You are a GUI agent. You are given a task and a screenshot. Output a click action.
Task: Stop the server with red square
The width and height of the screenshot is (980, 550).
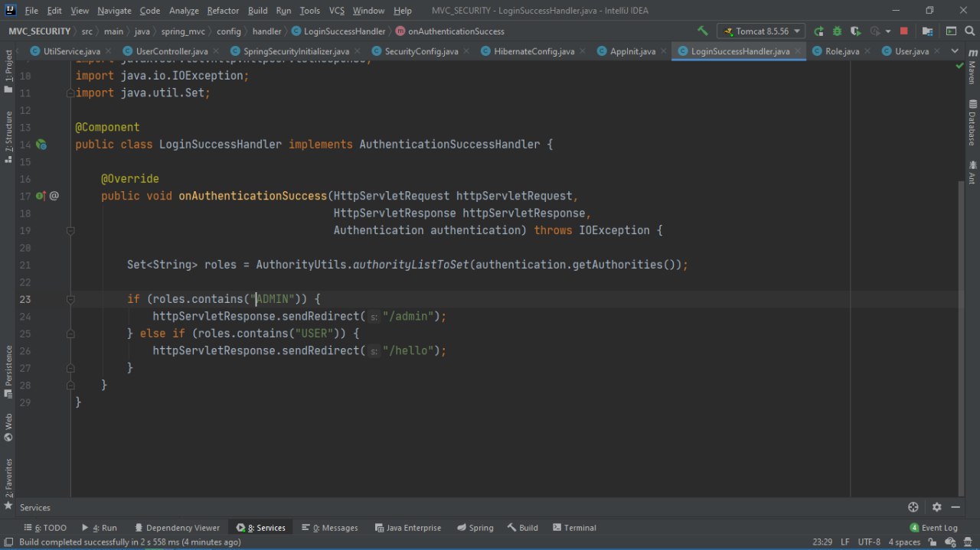click(x=904, y=31)
